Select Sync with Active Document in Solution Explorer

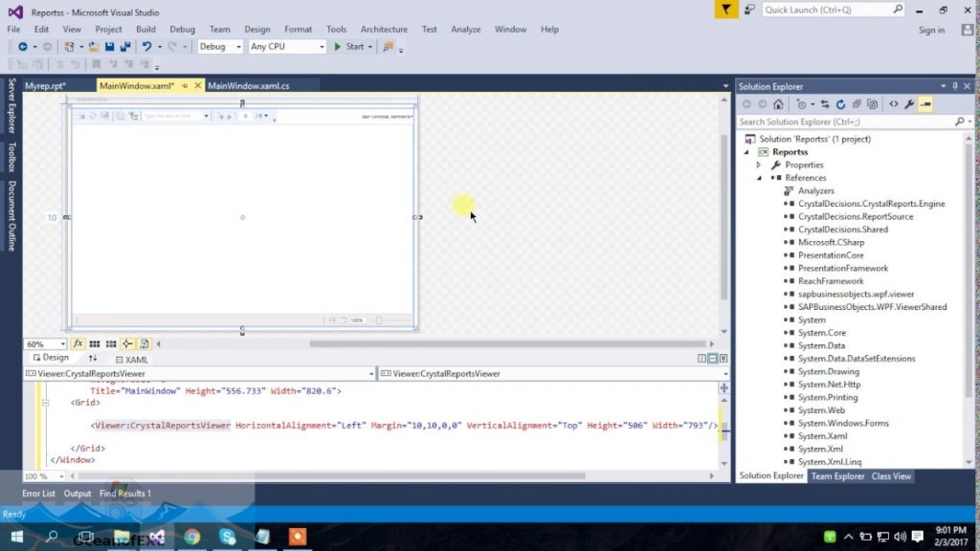click(x=824, y=103)
